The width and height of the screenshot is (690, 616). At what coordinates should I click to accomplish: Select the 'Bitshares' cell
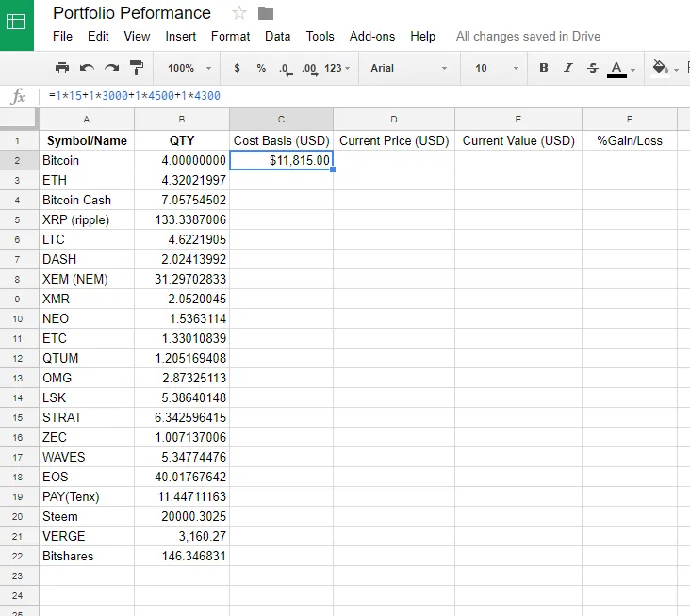point(87,557)
